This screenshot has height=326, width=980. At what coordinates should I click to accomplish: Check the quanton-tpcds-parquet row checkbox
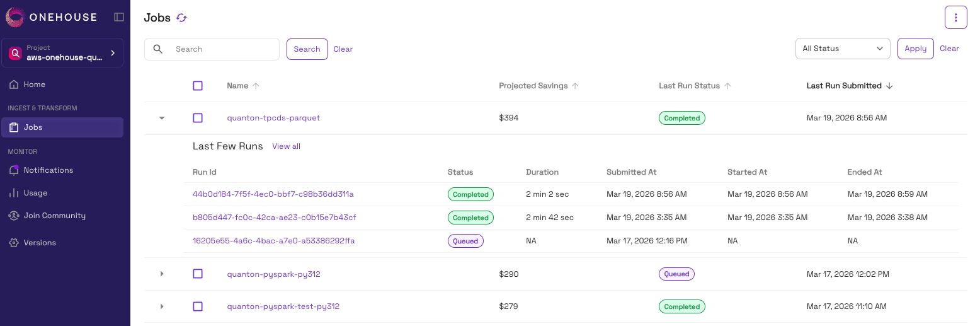[x=198, y=118]
